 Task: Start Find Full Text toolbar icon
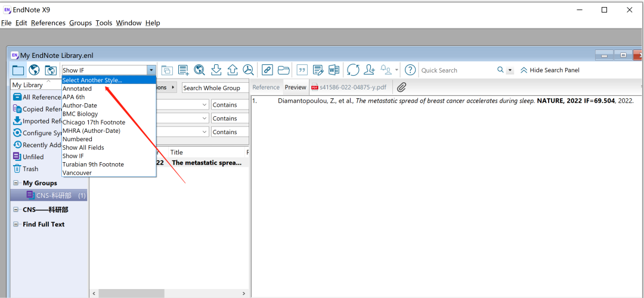[x=248, y=70]
